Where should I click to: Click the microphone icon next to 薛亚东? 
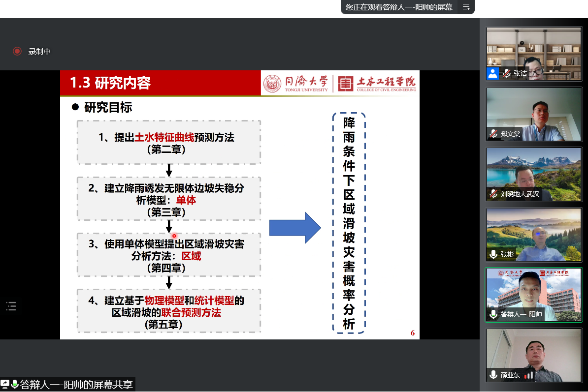click(493, 375)
